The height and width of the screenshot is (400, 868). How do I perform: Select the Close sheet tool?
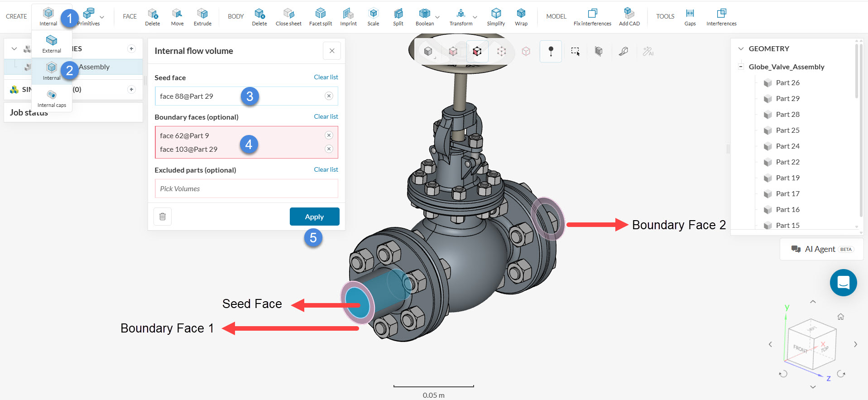288,14
